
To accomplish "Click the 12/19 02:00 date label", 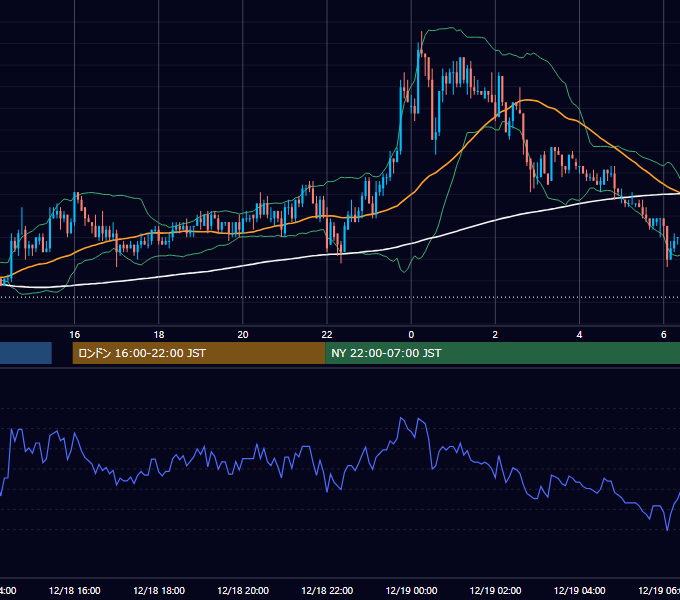I will [495, 590].
